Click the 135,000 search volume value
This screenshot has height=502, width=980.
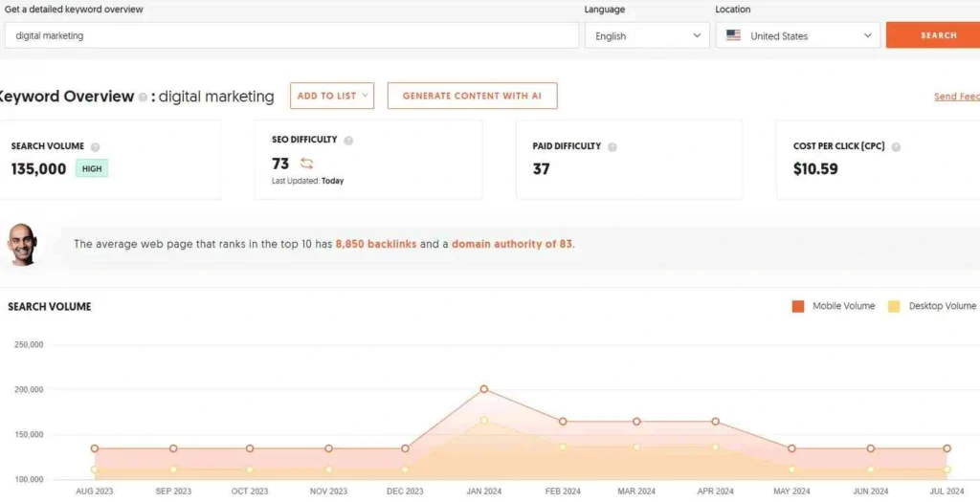click(x=38, y=169)
